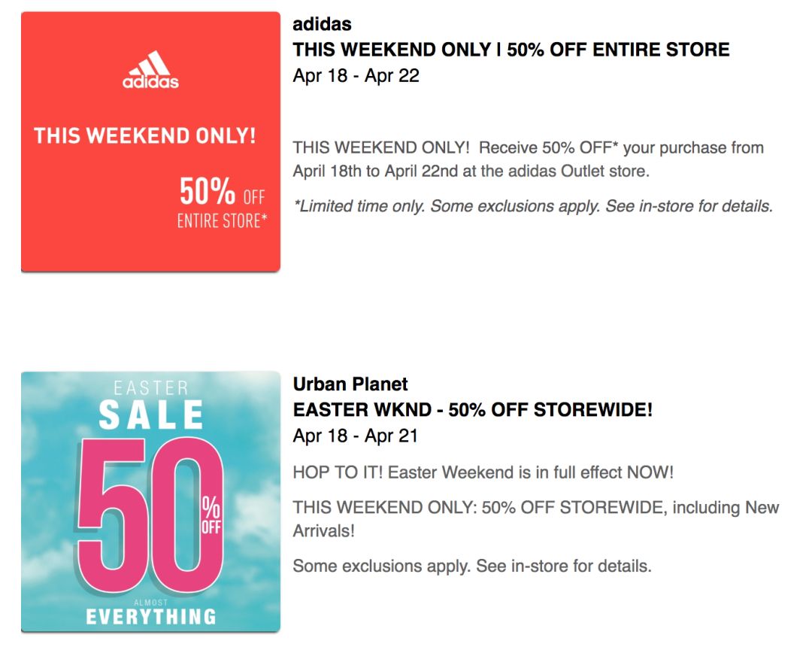The image size is (812, 656).
Task: Click the adidas store name heading
Action: 322,24
